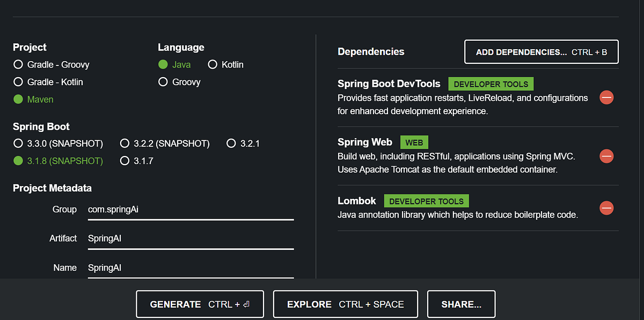644x320 pixels.
Task: Select Spring Boot version 3.2.1
Action: [x=243, y=144]
